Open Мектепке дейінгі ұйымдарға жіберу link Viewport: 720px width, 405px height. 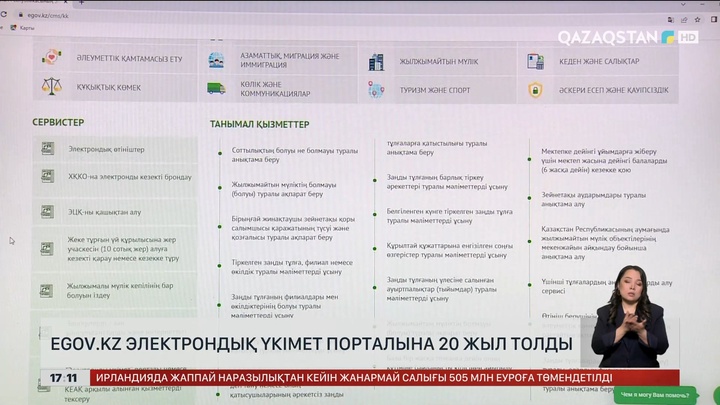tap(604, 160)
